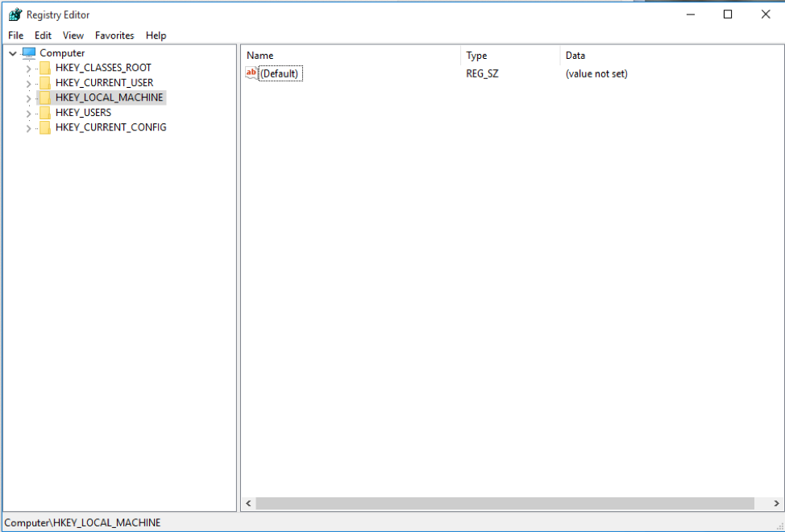The width and height of the screenshot is (785, 532).
Task: Open the Favorites menu
Action: tap(114, 35)
